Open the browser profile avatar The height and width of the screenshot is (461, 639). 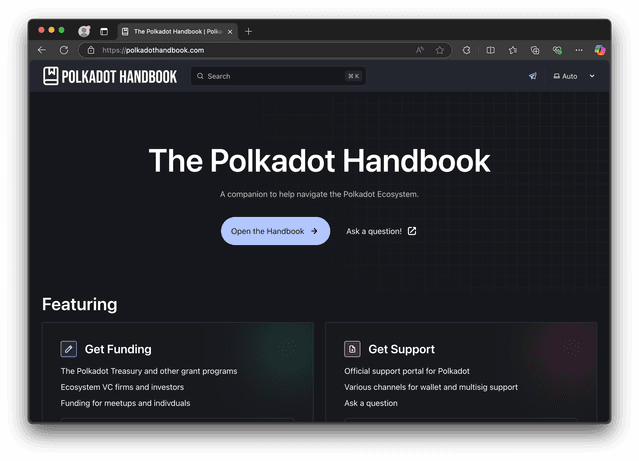(x=84, y=31)
